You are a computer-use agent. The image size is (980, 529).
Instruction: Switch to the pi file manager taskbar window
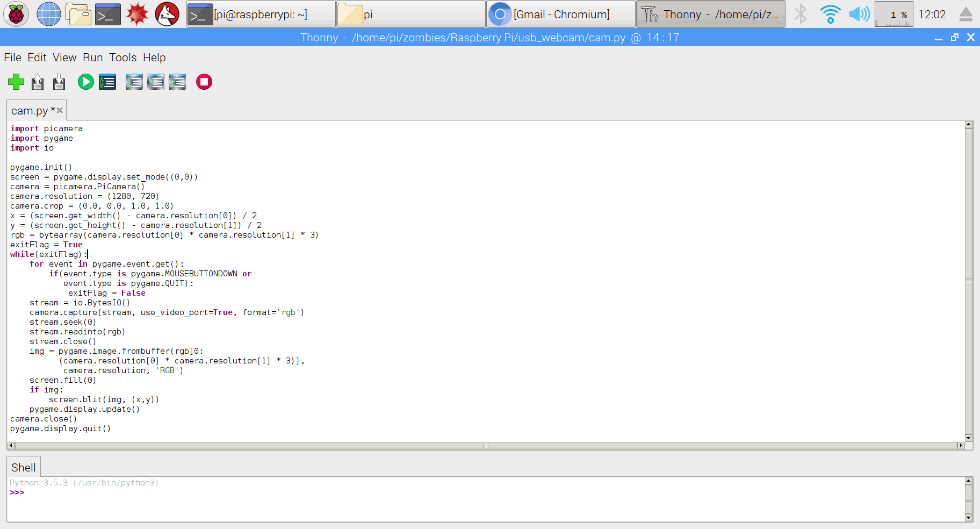[x=410, y=14]
